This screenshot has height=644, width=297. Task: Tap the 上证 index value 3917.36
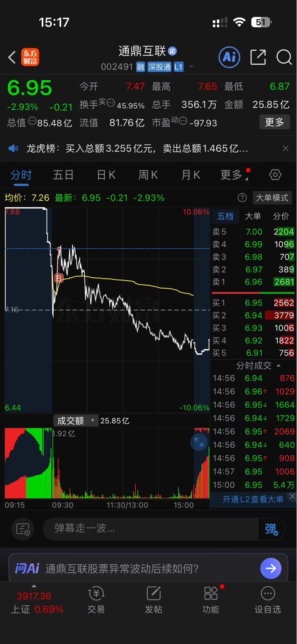pyautogui.click(x=34, y=596)
